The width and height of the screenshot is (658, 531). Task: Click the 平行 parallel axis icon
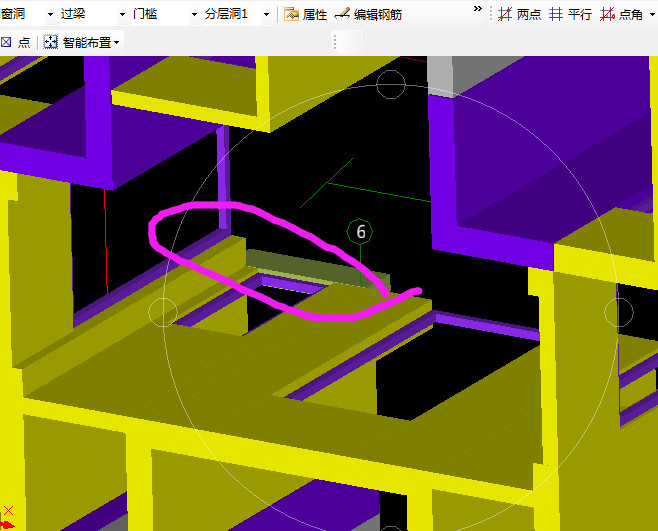[556, 15]
